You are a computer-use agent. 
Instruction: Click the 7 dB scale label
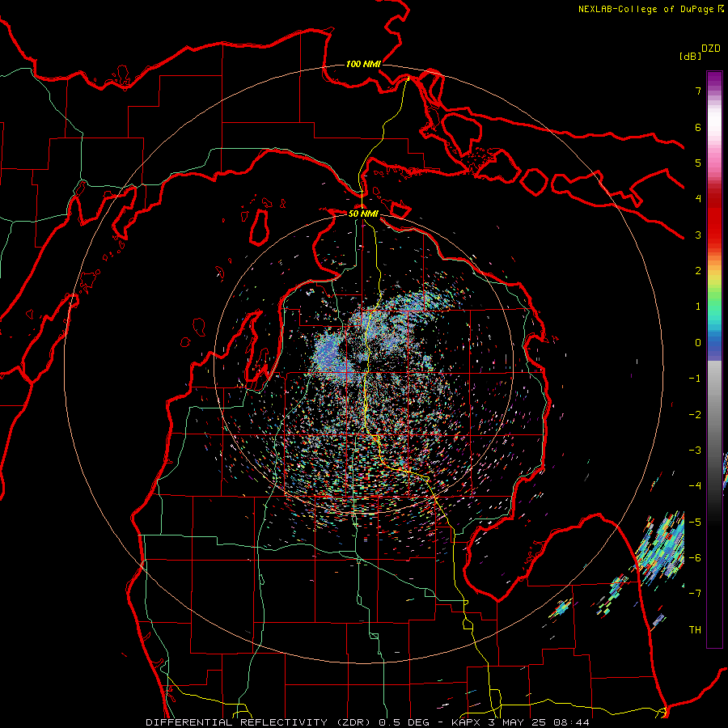[x=698, y=91]
